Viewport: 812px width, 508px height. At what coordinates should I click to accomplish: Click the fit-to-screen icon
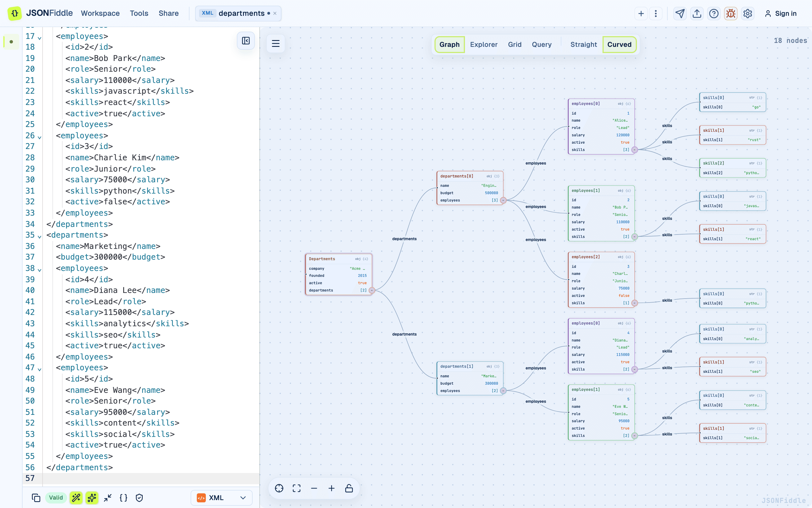click(x=297, y=488)
